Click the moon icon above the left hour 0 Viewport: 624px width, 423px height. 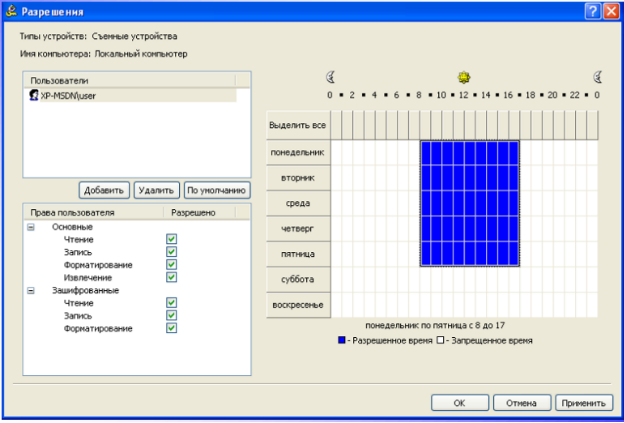[330, 77]
